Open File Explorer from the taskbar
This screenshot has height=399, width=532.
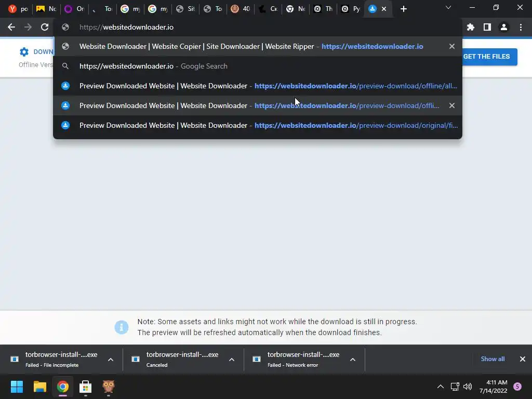(39, 387)
